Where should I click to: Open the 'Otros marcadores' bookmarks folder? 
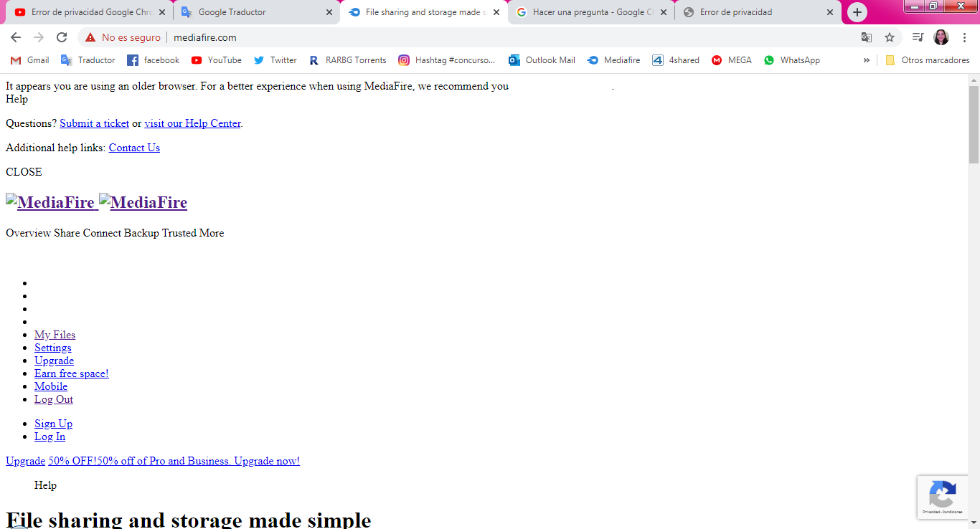[927, 60]
